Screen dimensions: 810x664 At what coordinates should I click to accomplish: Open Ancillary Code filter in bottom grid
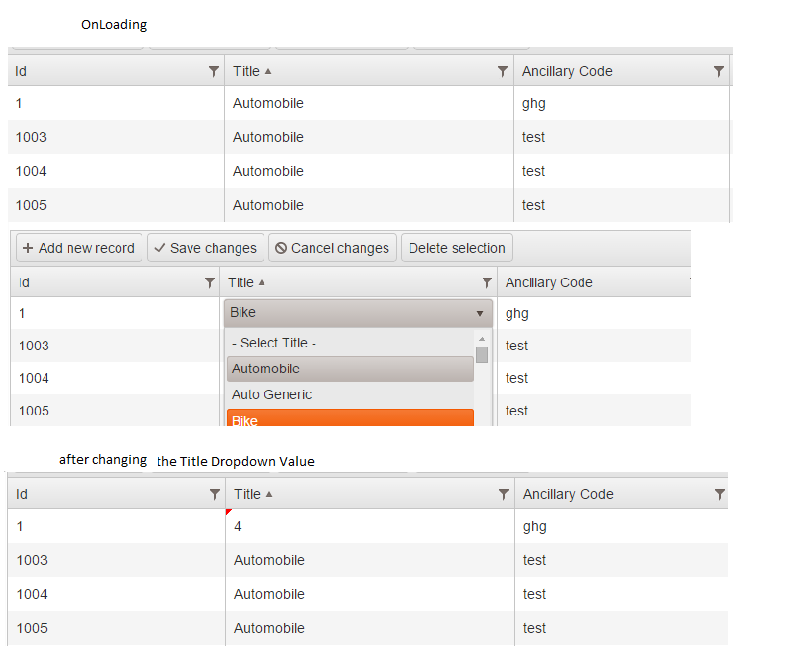coord(719,494)
